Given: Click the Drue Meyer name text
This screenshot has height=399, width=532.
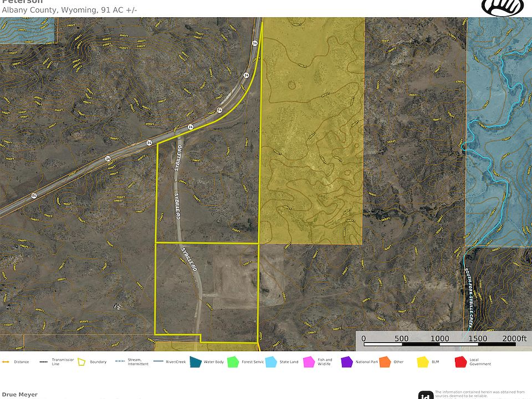Looking at the screenshot, I should tap(19, 395).
